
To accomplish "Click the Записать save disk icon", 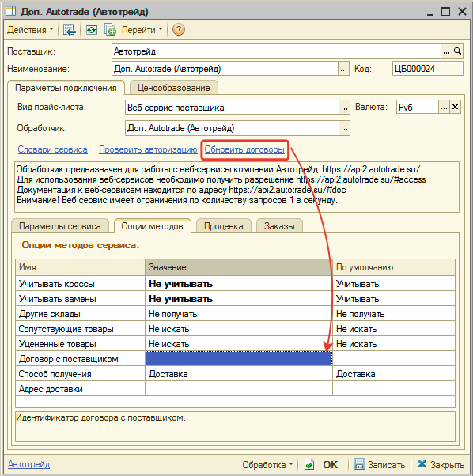I will point(359,464).
